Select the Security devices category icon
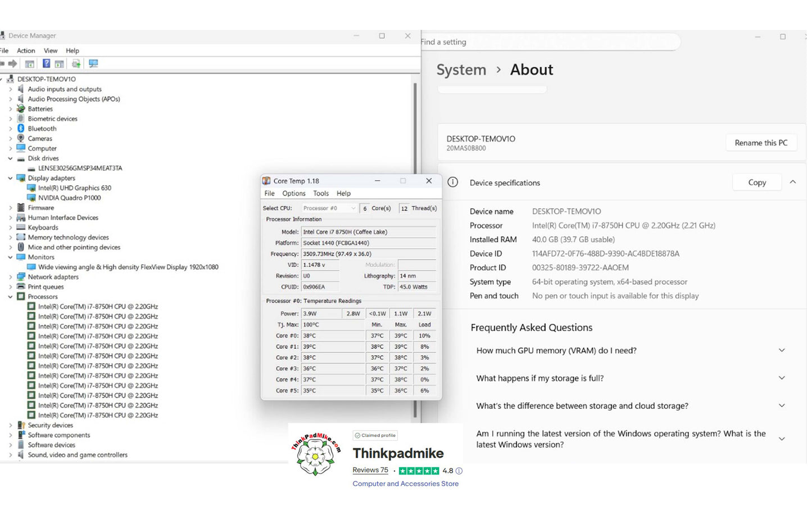The image size is (812, 510). [x=21, y=426]
